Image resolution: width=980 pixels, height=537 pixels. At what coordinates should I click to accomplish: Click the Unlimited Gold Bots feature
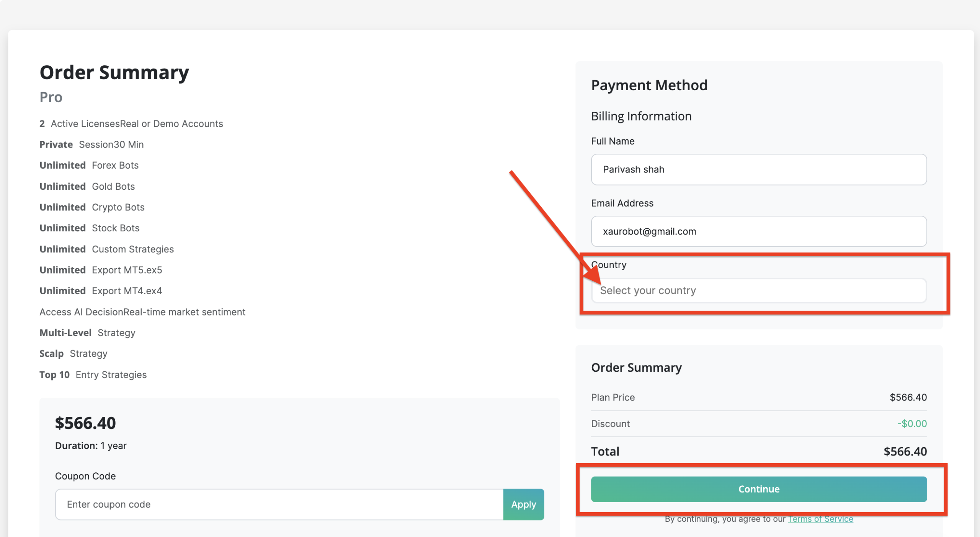coord(87,186)
